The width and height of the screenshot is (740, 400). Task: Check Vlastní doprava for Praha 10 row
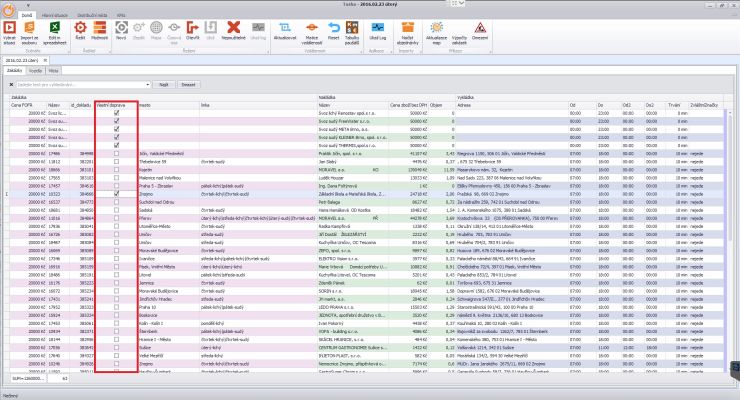(x=117, y=307)
